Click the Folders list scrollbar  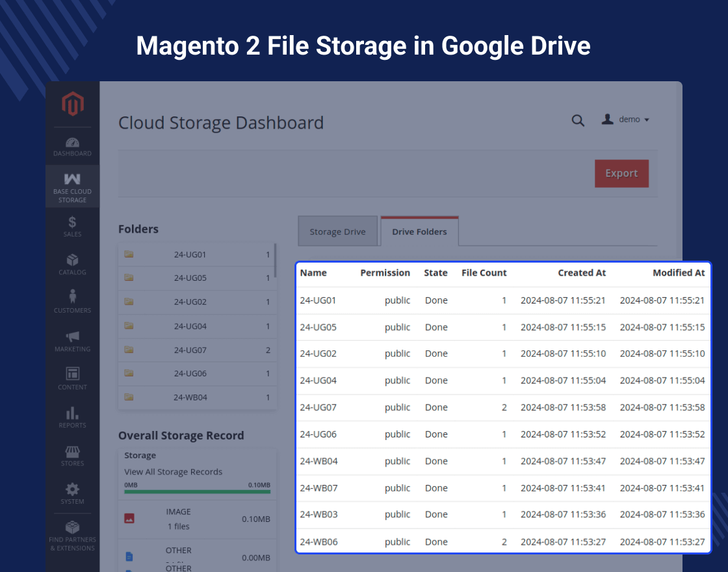(x=276, y=260)
